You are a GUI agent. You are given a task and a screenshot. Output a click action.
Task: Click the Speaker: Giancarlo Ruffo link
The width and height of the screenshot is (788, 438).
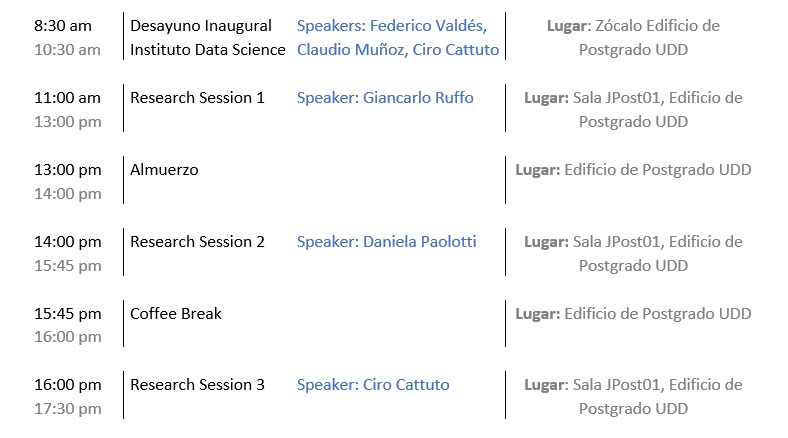(x=385, y=98)
